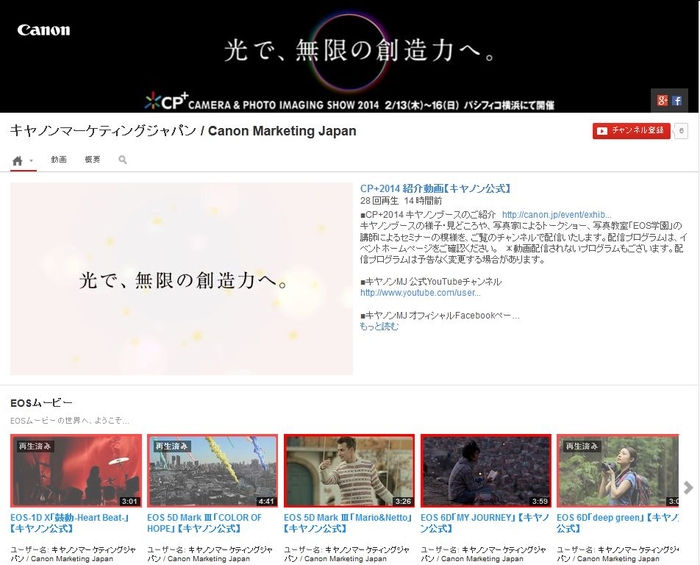Open the canon.jp/event/exhib link
The width and height of the screenshot is (700, 565).
click(x=557, y=215)
